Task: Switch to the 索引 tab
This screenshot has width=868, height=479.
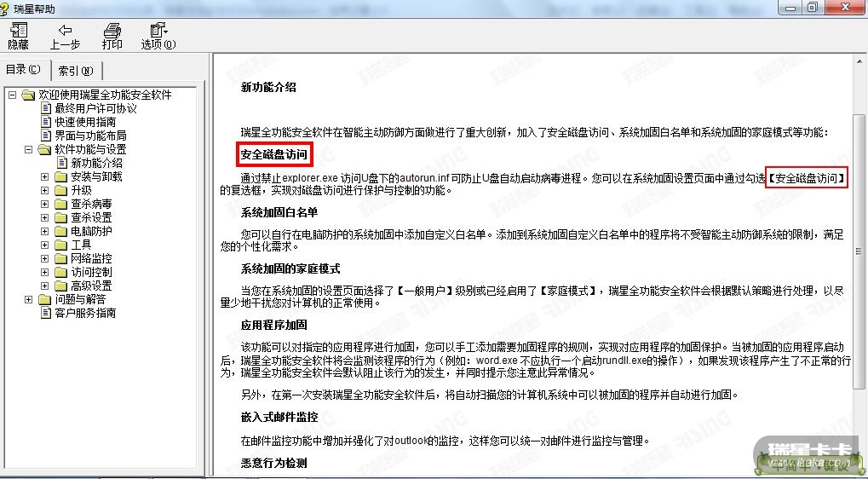Action: point(77,71)
